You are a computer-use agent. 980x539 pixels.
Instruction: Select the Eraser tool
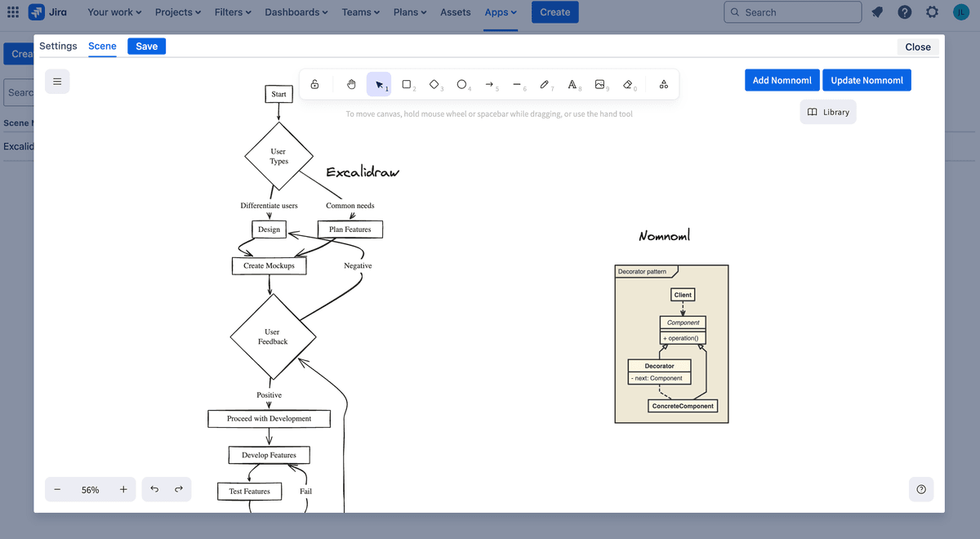(x=628, y=84)
